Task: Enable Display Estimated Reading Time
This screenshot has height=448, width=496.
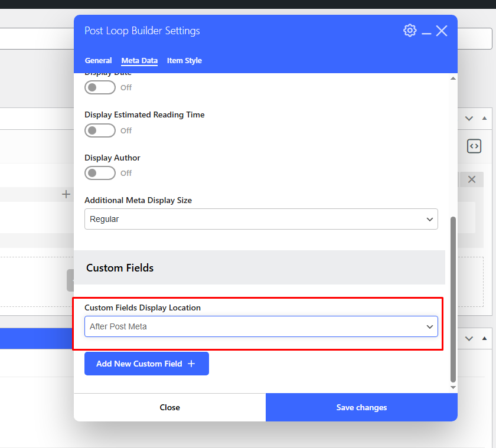Action: 100,130
